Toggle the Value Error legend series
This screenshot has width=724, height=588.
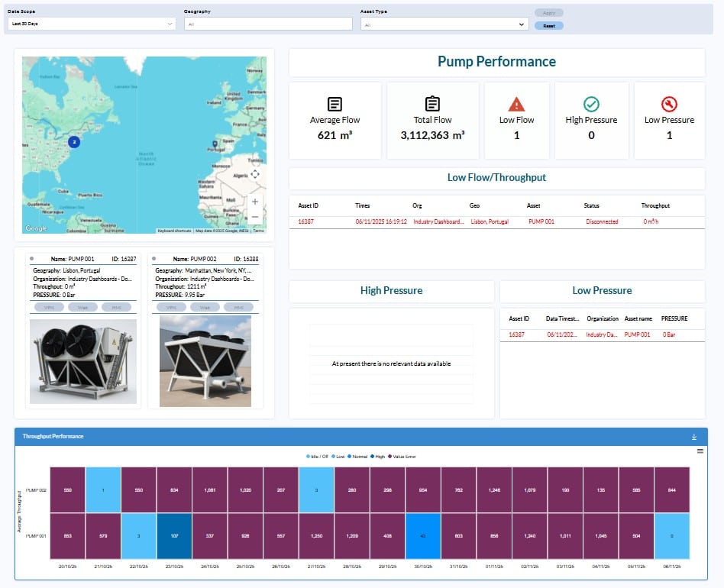point(403,457)
